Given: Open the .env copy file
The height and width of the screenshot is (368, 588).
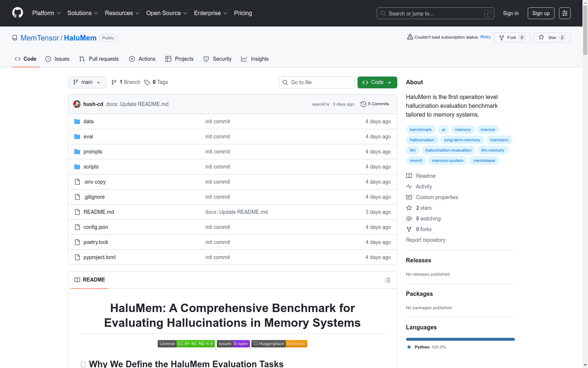Looking at the screenshot, I should click(94, 182).
